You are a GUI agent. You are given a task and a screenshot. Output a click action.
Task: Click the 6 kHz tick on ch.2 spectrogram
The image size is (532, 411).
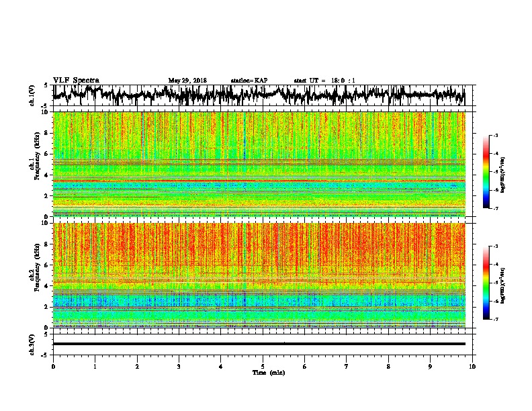pos(47,265)
